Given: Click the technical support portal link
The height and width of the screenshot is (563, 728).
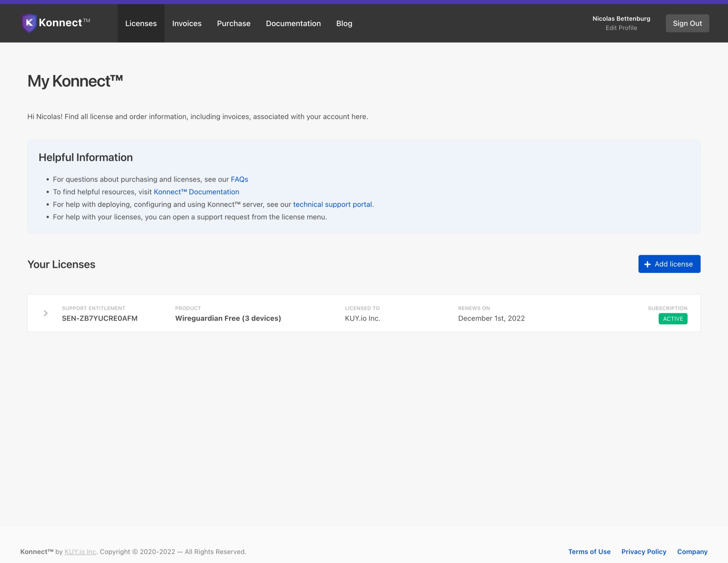Looking at the screenshot, I should 332,204.
